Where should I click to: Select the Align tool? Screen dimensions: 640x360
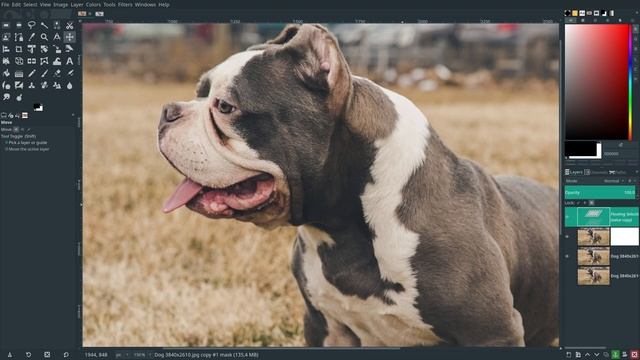click(6, 49)
